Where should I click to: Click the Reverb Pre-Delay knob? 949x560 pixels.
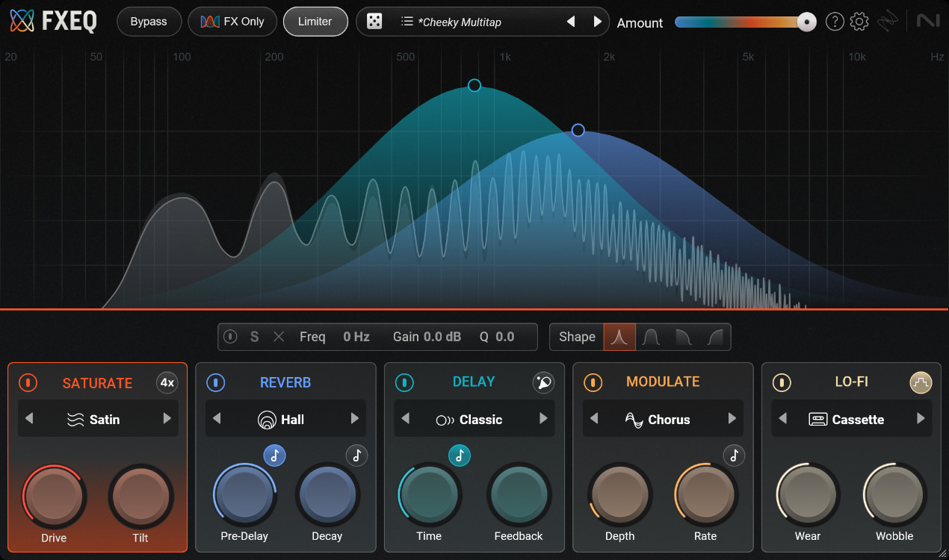(245, 494)
